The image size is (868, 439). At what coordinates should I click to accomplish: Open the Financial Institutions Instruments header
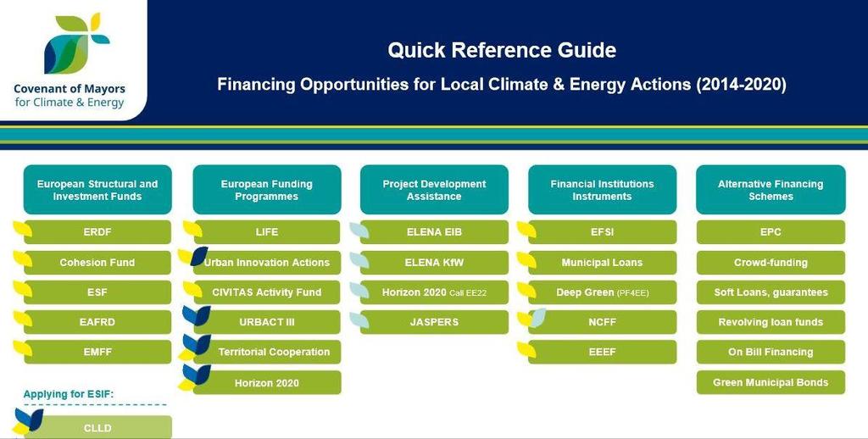pyautogui.click(x=603, y=190)
